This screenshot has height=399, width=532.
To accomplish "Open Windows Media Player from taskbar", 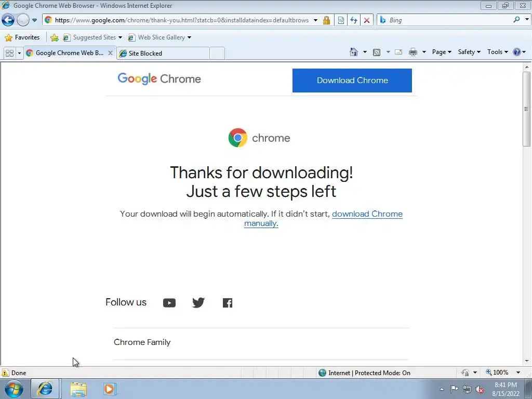I will (110, 389).
